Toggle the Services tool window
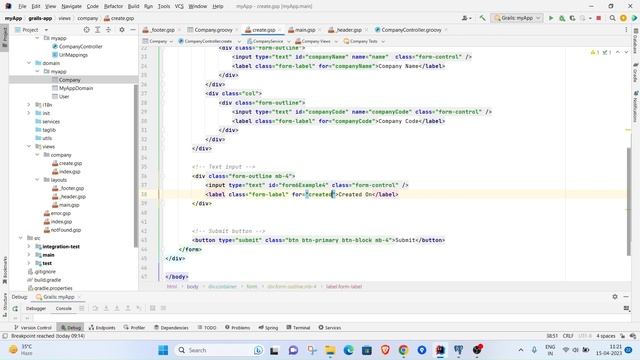The width and height of the screenshot is (640, 360). pos(329,327)
